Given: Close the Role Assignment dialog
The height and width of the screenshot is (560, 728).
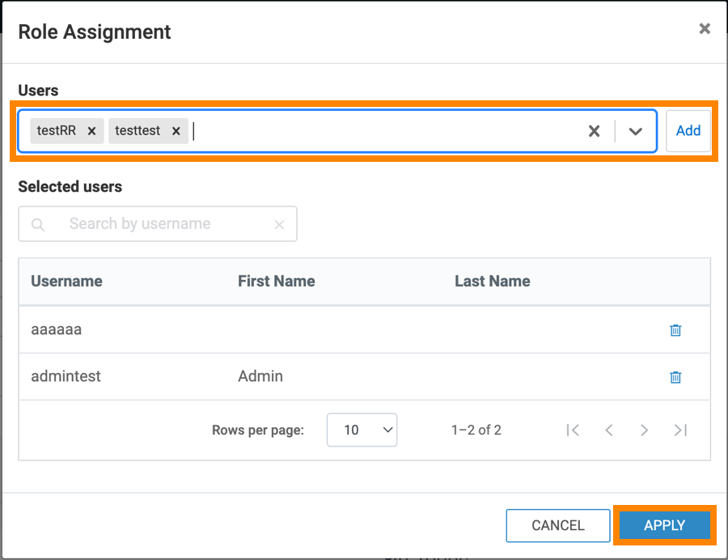Looking at the screenshot, I should (705, 29).
